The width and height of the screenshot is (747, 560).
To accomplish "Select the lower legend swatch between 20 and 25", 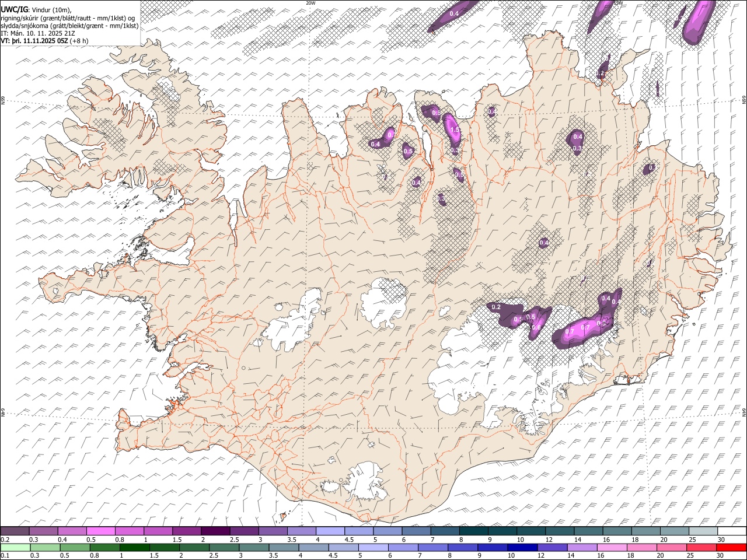I will pos(671,547).
